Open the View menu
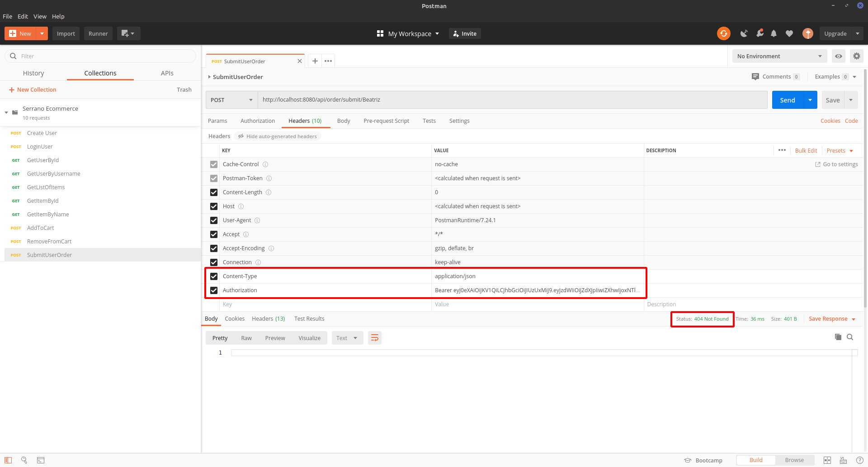 point(40,16)
